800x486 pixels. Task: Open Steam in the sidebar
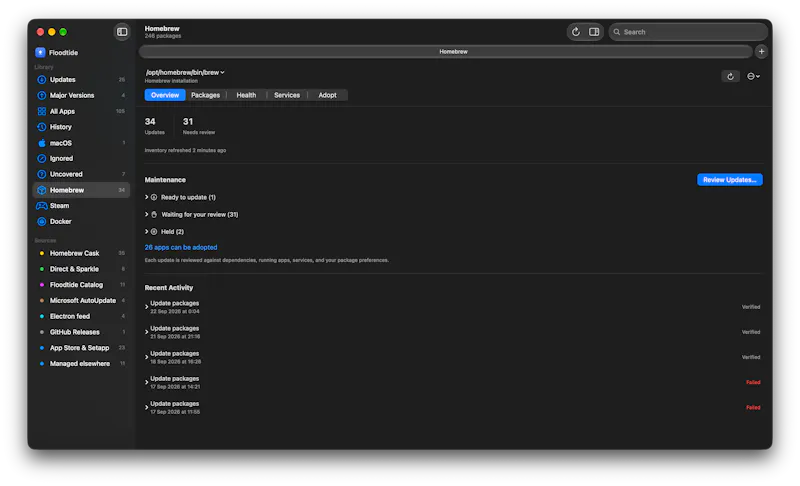[81, 206]
